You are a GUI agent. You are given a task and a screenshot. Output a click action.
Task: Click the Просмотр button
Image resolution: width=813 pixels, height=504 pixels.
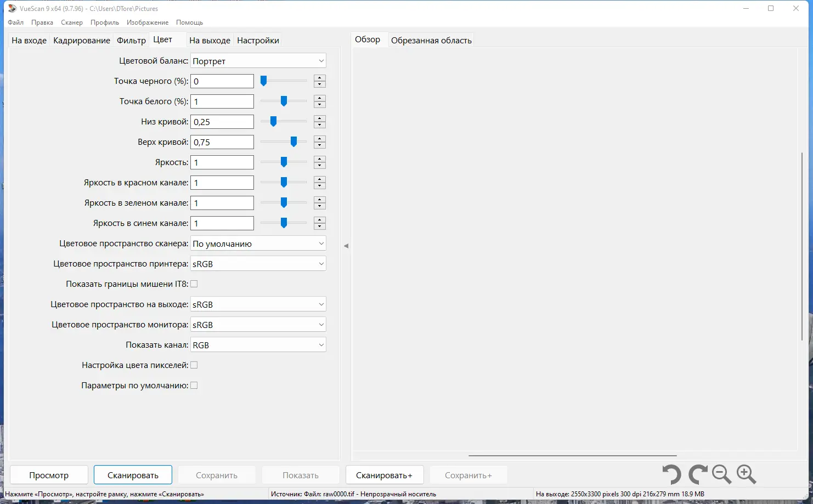49,475
